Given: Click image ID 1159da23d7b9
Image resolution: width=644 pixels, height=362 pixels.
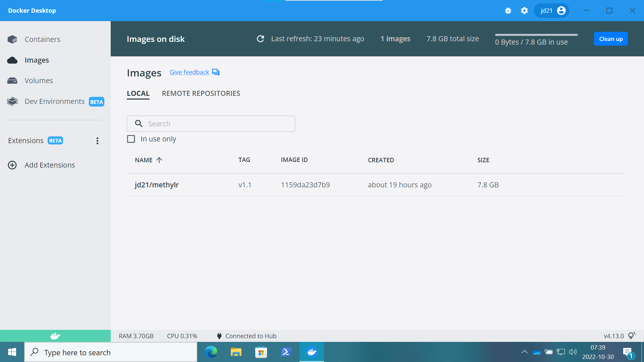Looking at the screenshot, I should tap(305, 185).
